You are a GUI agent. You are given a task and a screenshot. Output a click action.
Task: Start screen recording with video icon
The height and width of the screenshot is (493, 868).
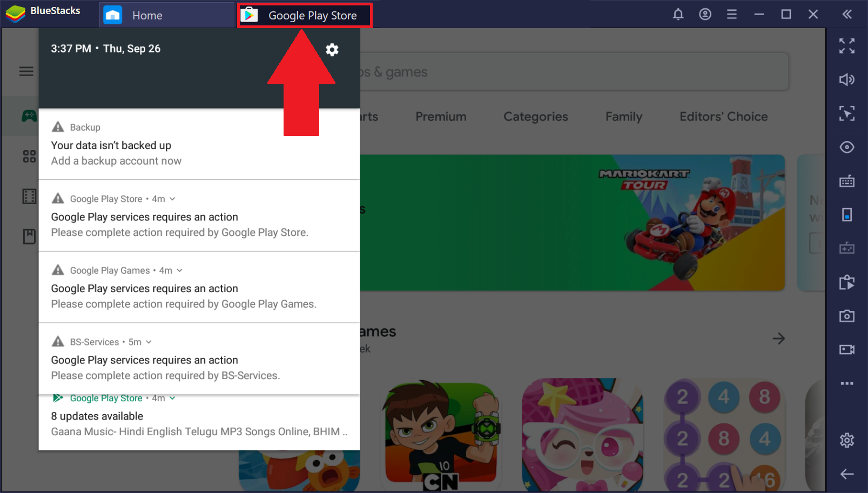[x=847, y=349]
